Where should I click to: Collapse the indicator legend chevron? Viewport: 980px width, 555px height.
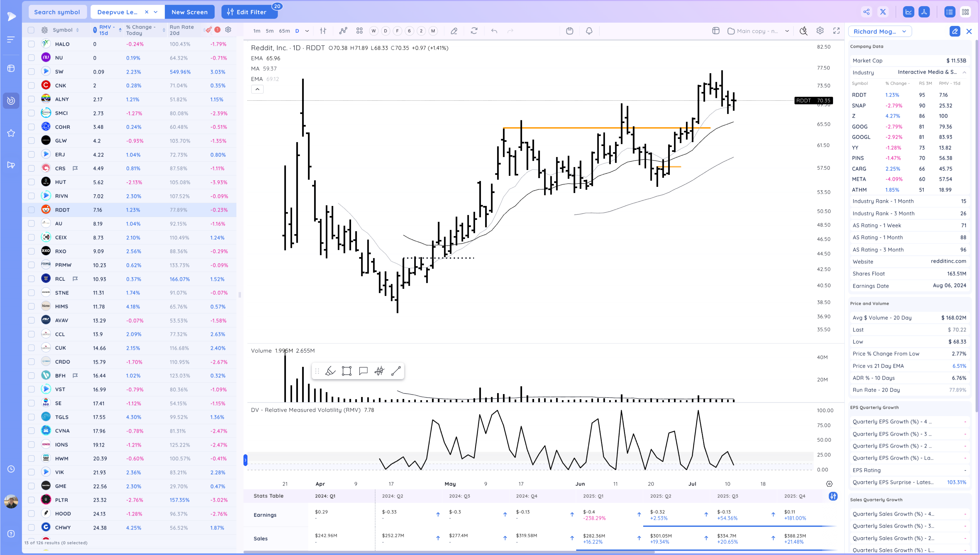pos(257,89)
